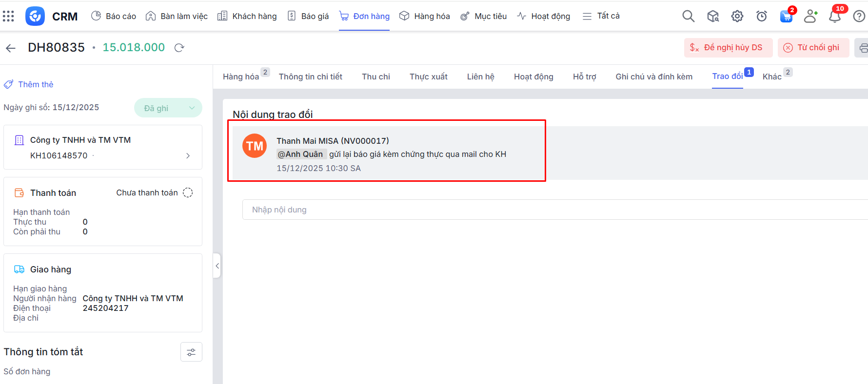This screenshot has height=384, width=868.
Task: Collapse the left side panel
Action: point(217,266)
